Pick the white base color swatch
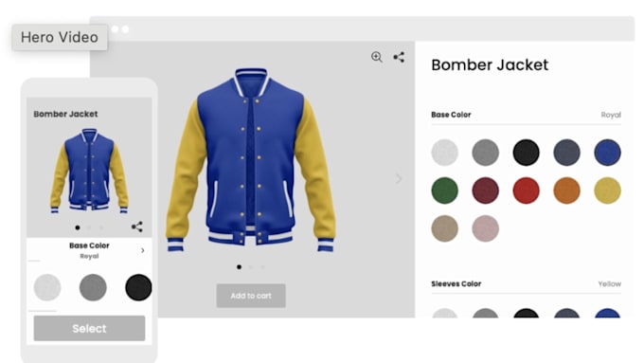This screenshot has height=363, width=644. pos(445,153)
